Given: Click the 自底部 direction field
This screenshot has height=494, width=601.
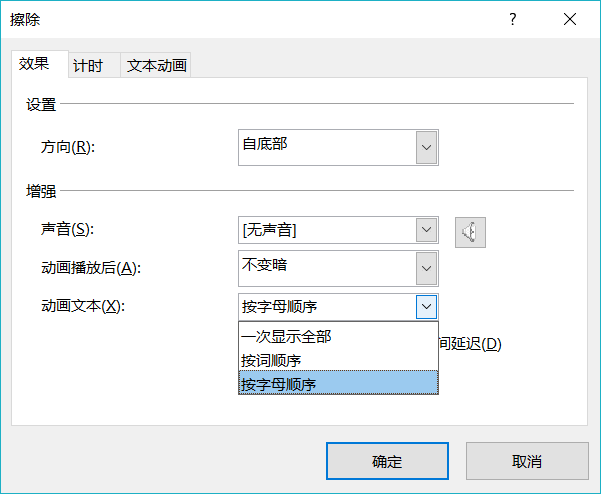Looking at the screenshot, I should point(326,148).
